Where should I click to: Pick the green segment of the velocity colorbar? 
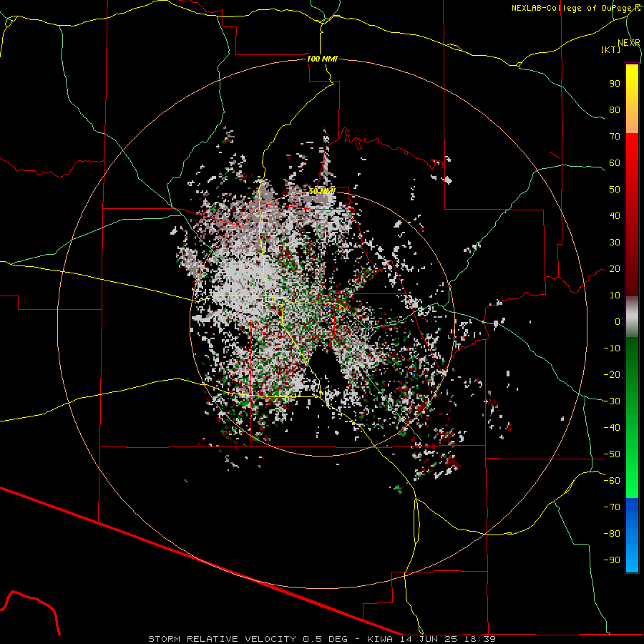coord(632,418)
